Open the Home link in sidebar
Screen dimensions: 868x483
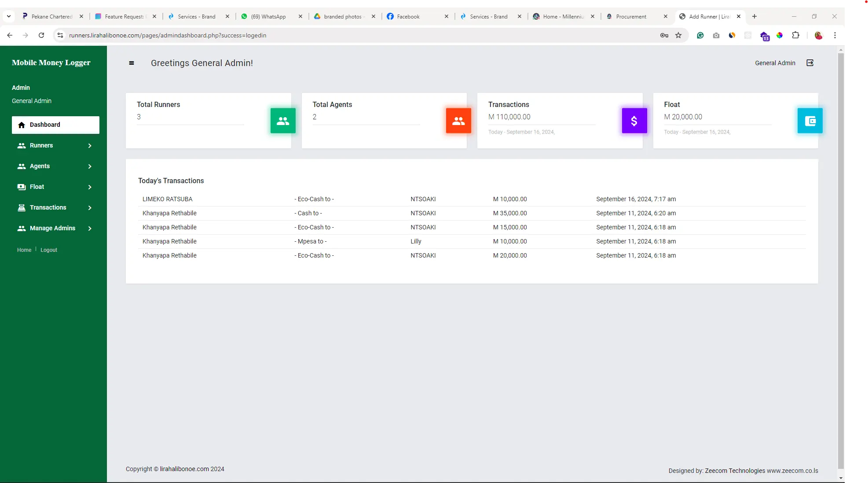(24, 250)
